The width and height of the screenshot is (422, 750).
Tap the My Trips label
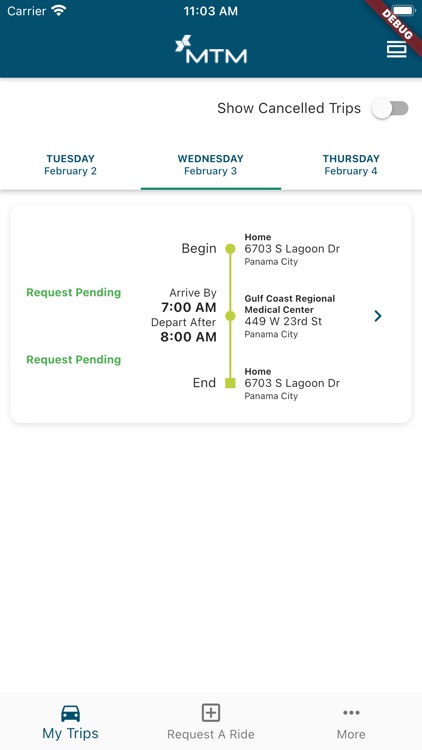coord(70,733)
